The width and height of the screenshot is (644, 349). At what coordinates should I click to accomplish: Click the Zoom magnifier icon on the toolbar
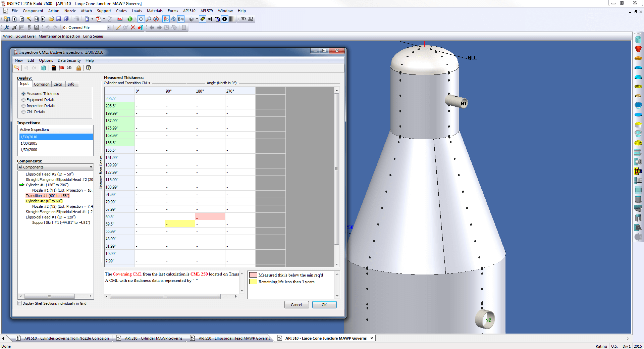coord(149,19)
